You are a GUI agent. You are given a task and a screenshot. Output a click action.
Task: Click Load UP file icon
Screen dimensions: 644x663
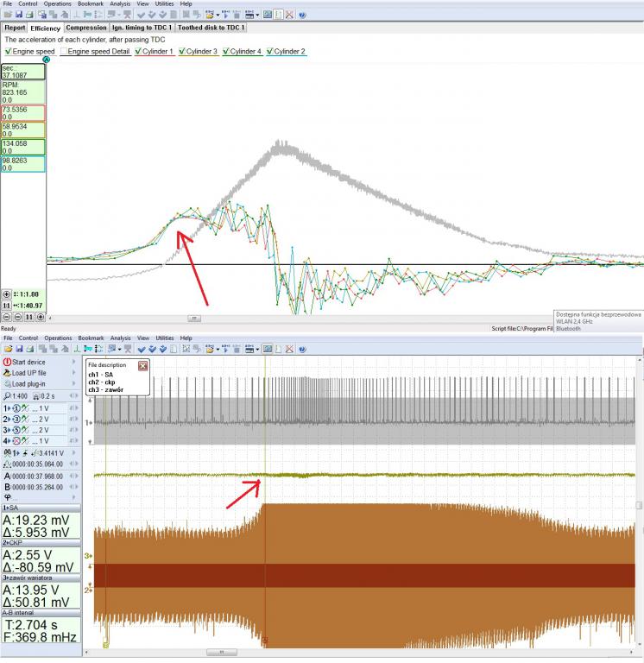pyautogui.click(x=7, y=373)
